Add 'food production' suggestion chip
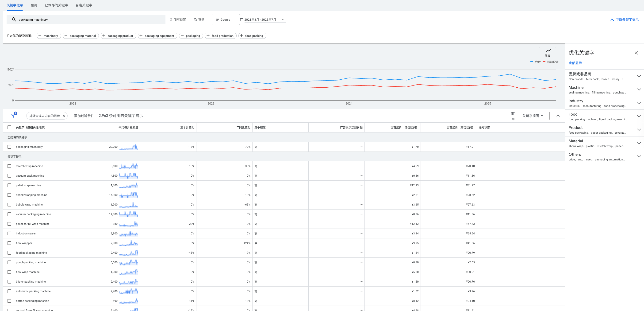 pos(221,36)
